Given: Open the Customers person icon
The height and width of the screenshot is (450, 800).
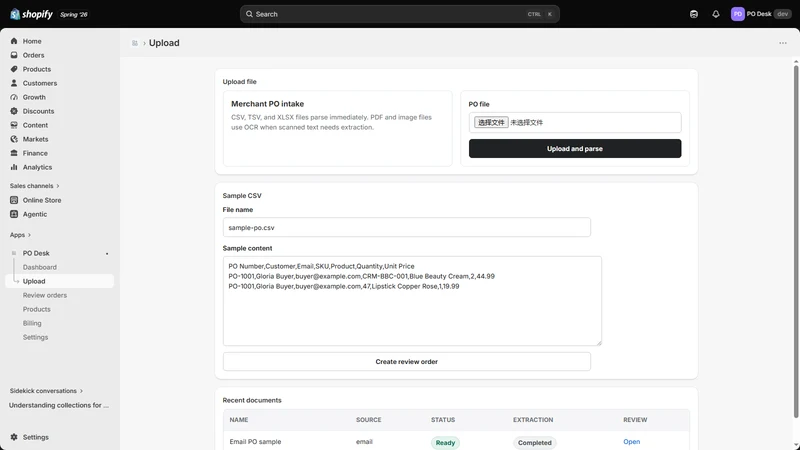Looking at the screenshot, I should pos(14,83).
